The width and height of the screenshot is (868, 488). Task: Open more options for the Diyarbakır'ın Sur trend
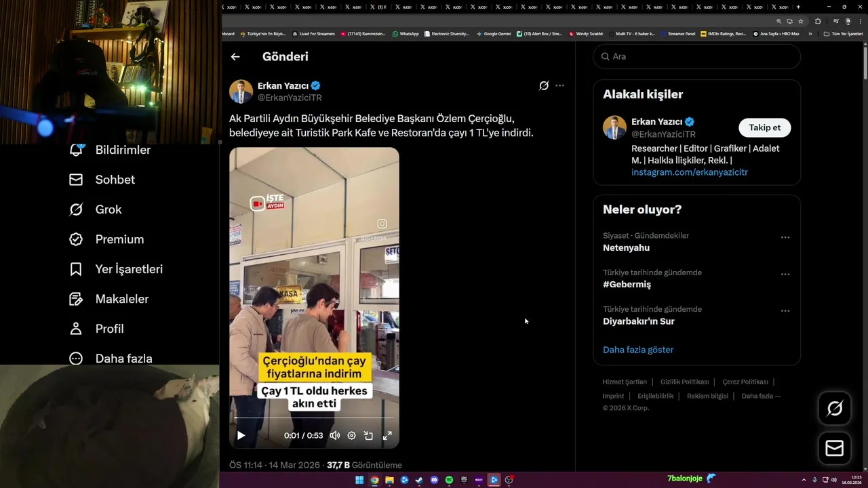[x=785, y=310]
